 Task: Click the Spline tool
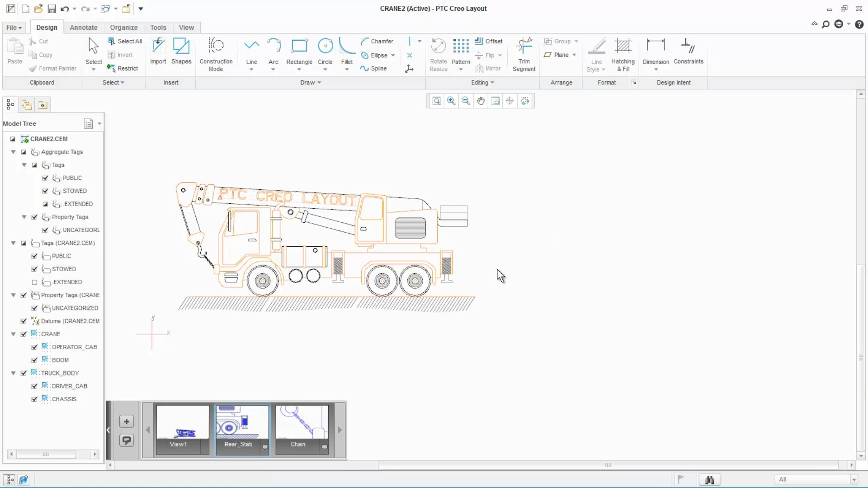(373, 68)
